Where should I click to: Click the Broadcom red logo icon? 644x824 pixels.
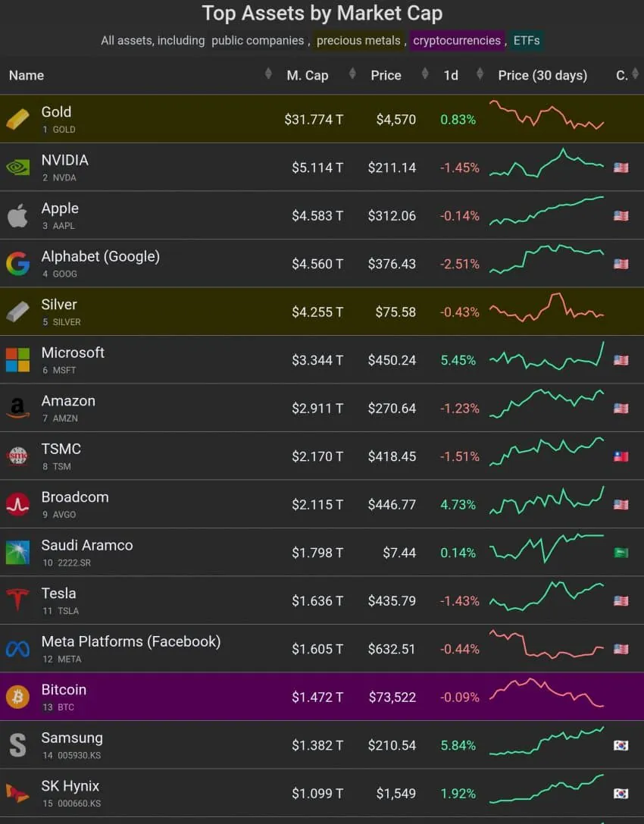coord(18,505)
